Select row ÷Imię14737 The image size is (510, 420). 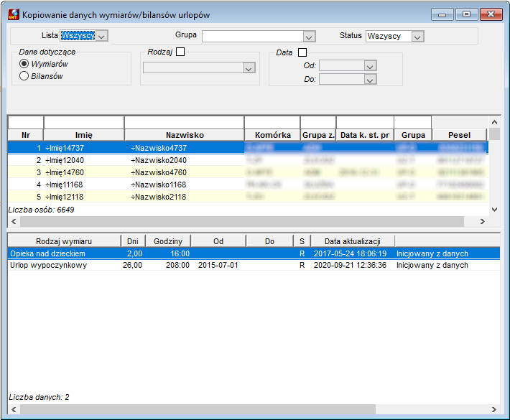[x=248, y=148]
